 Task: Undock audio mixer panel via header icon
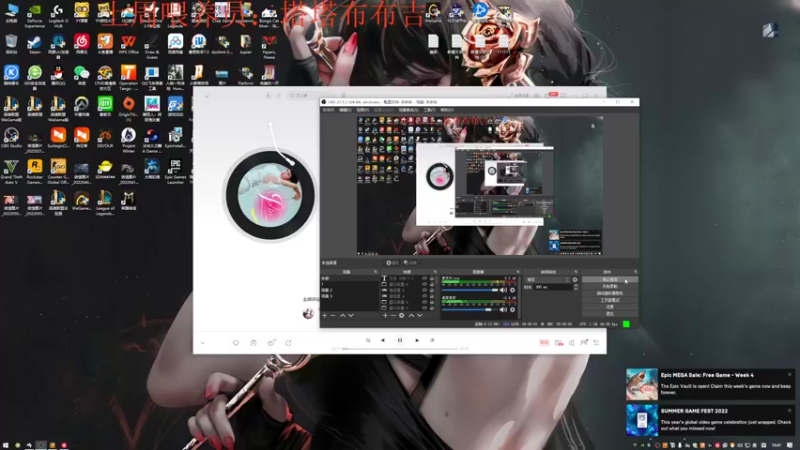tap(518, 271)
